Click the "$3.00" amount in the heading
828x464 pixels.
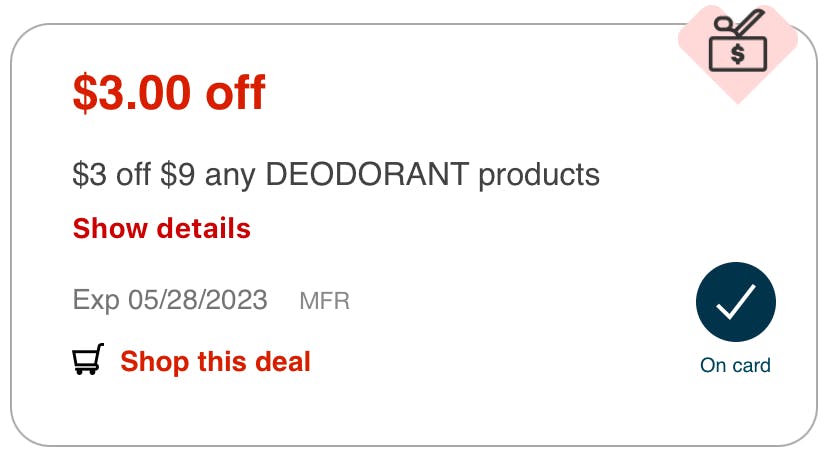point(132,93)
